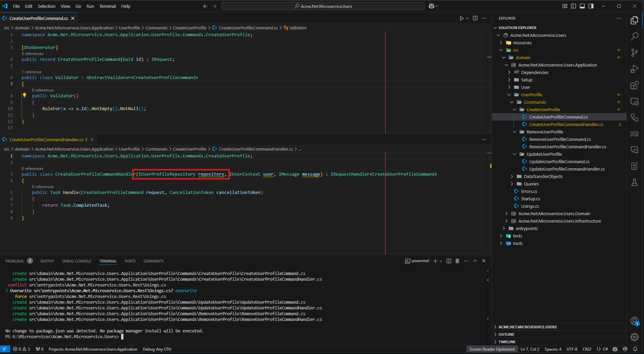
Task: Split the top editor to the right
Action: coord(475,18)
